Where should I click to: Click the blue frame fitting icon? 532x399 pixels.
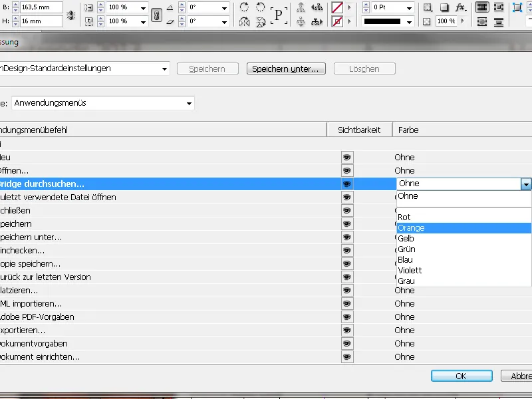point(517,7)
